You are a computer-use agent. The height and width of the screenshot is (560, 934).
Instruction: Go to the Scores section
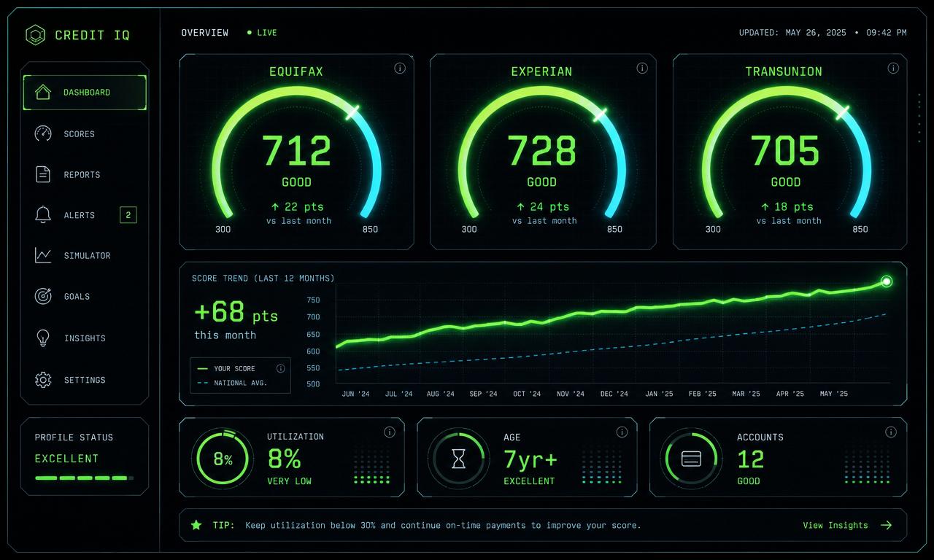pos(85,134)
